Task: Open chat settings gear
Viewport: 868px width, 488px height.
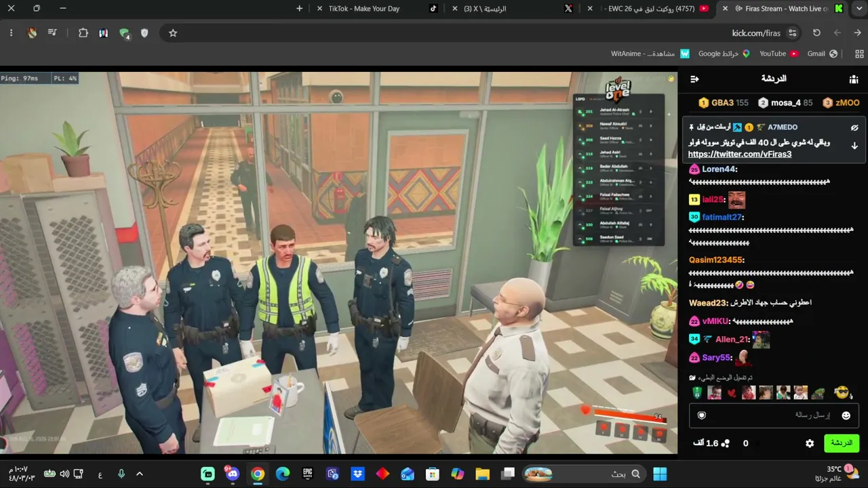Action: tap(810, 443)
